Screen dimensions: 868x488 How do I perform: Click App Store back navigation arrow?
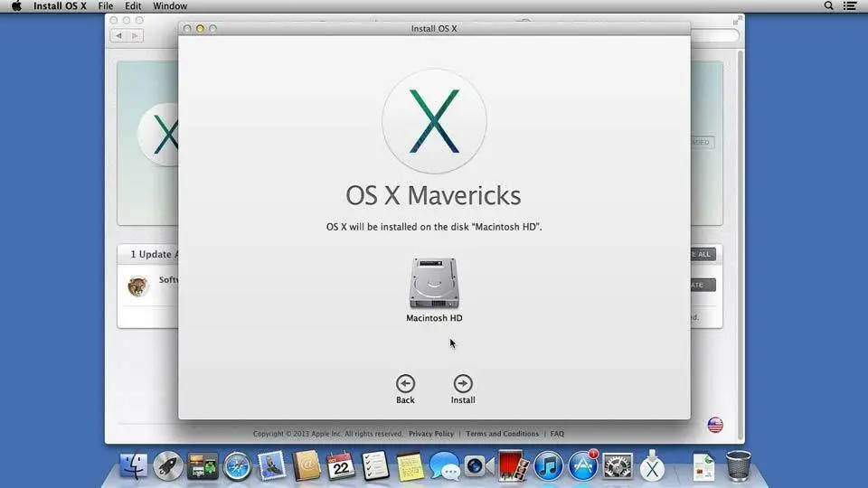click(118, 35)
